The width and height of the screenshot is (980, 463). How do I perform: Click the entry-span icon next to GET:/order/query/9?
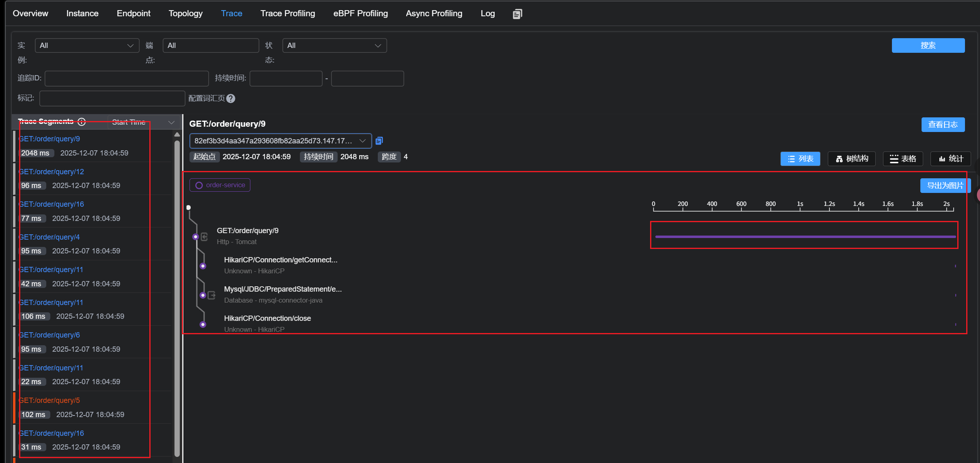(205, 237)
